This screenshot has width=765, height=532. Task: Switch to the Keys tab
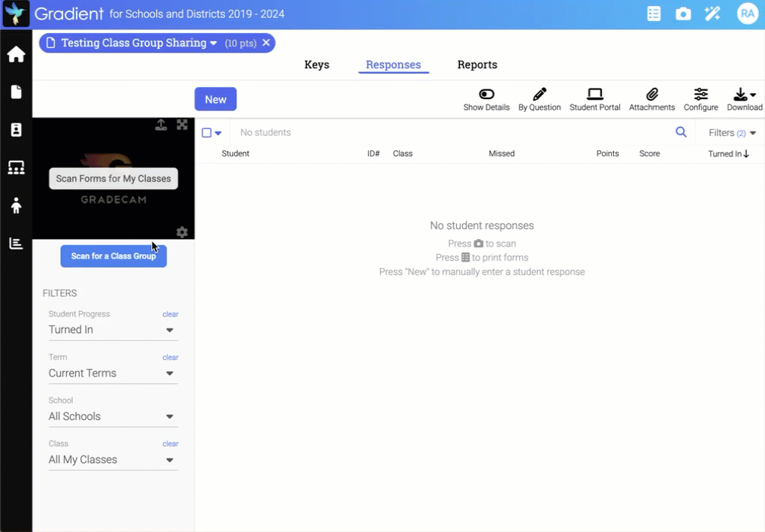[316, 65]
